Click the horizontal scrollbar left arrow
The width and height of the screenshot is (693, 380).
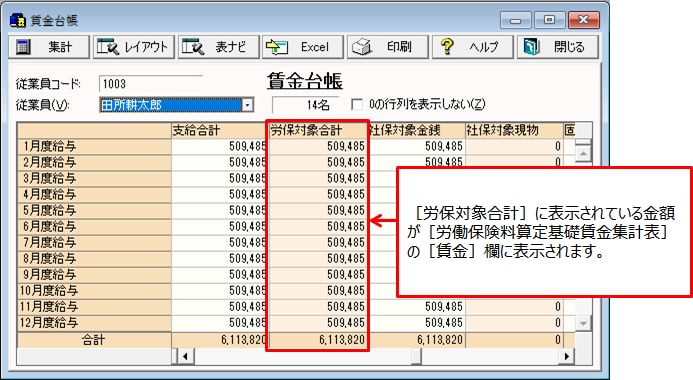coord(185,356)
